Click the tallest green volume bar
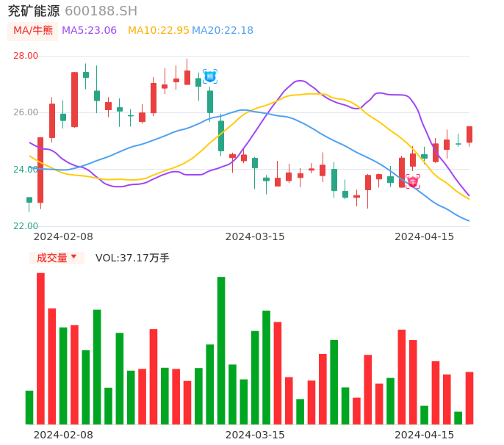504x445 pixels. click(x=221, y=350)
